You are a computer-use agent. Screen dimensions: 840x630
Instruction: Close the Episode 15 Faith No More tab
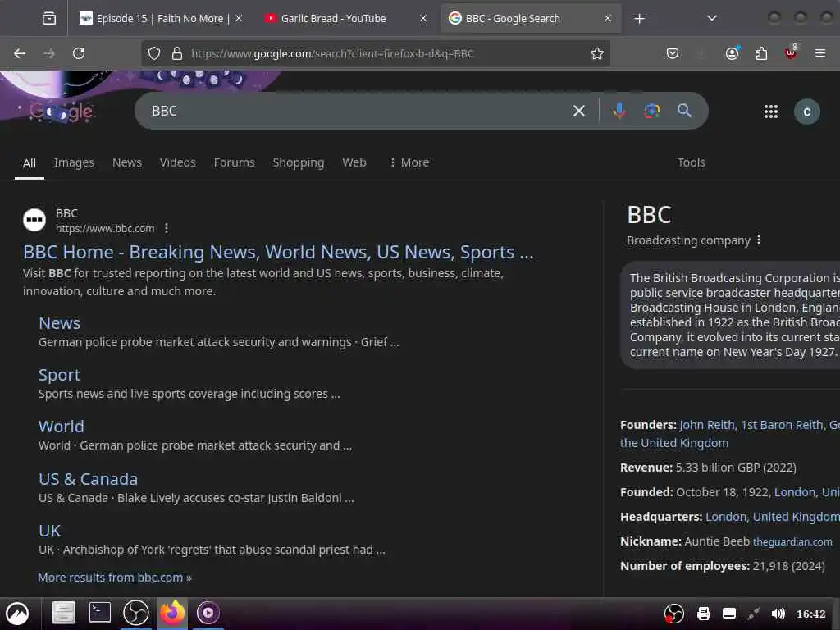coord(239,19)
